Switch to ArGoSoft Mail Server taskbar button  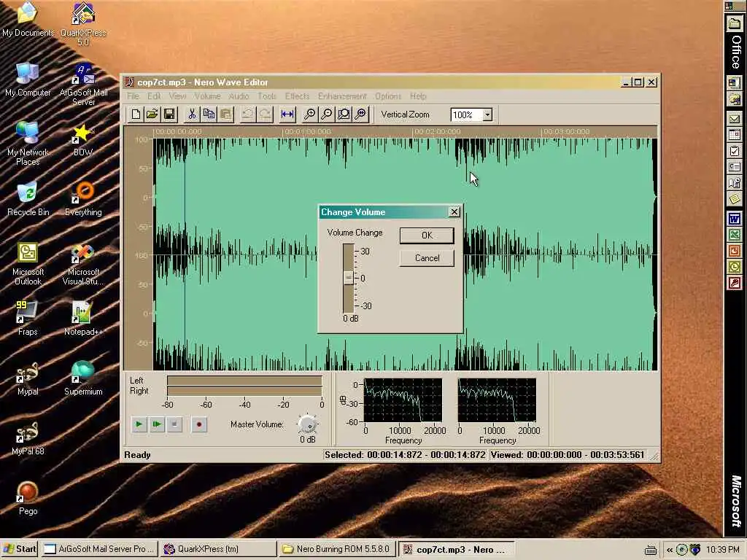click(99, 549)
